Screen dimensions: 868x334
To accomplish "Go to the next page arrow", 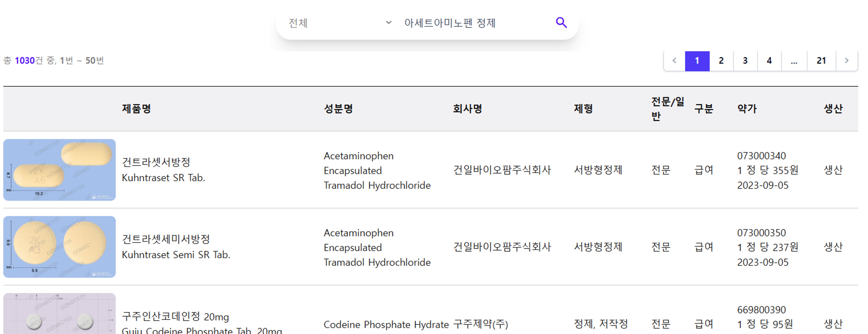I will click(846, 61).
